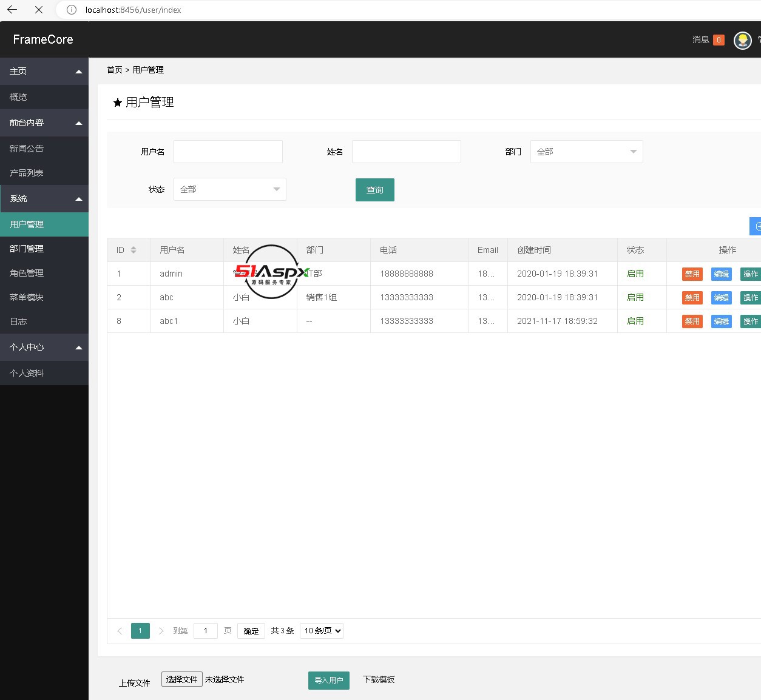Click the 导入用户 import button

[x=329, y=681]
